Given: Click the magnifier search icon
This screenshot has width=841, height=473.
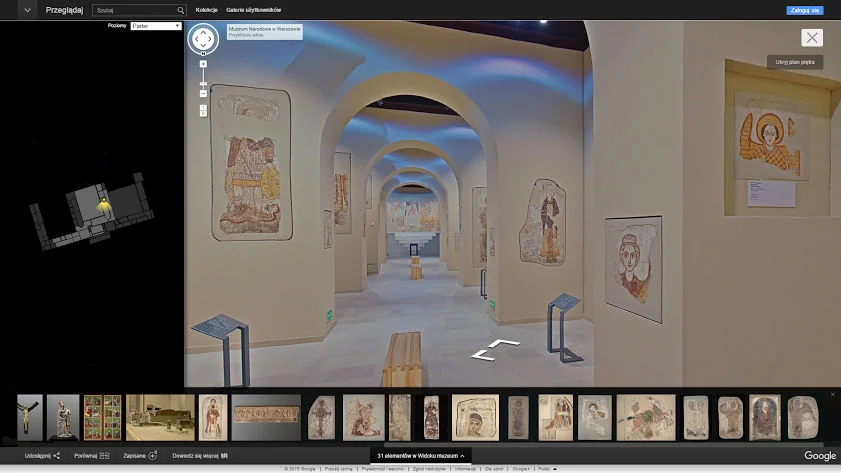Looking at the screenshot, I should (x=181, y=10).
